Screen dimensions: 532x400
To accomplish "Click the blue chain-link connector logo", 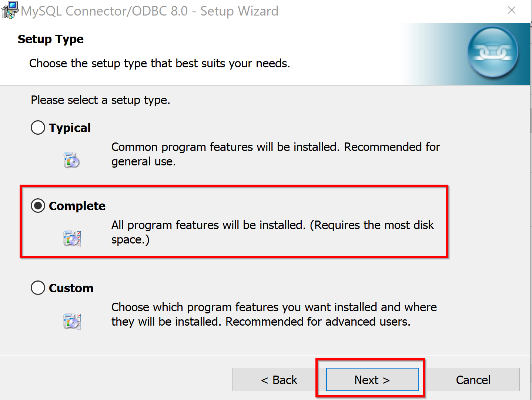I will click(493, 53).
